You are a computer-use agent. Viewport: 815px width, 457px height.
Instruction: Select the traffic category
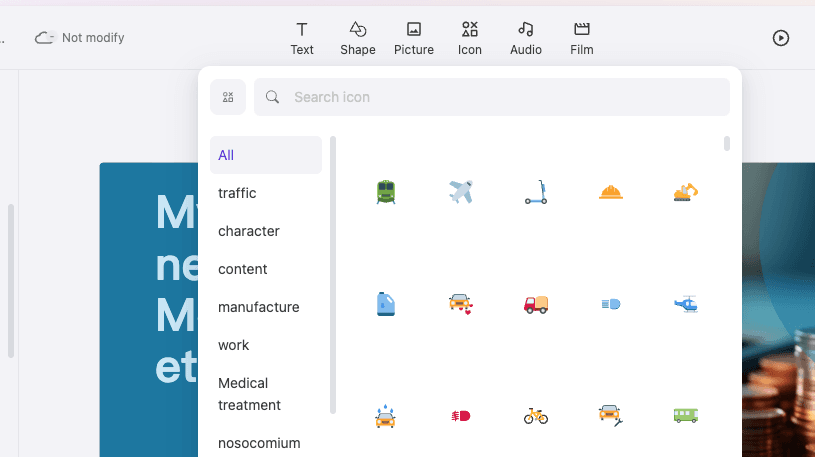(x=238, y=193)
